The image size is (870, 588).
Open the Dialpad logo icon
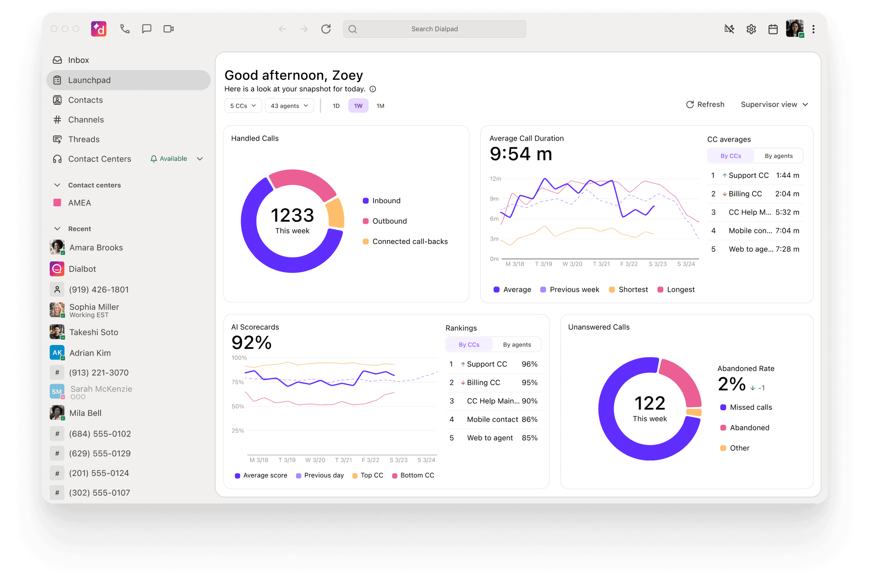99,29
